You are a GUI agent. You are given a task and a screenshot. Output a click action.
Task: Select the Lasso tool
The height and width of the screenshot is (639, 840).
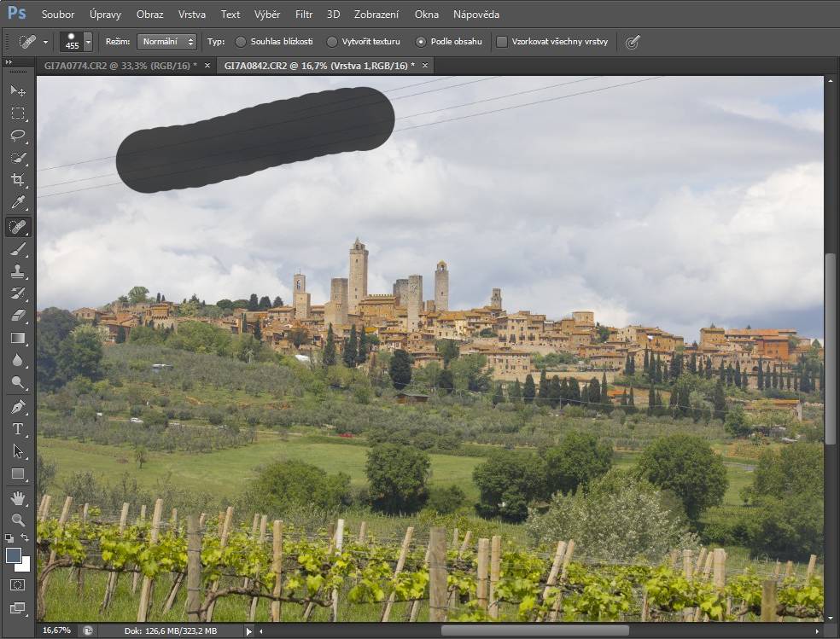pyautogui.click(x=17, y=136)
